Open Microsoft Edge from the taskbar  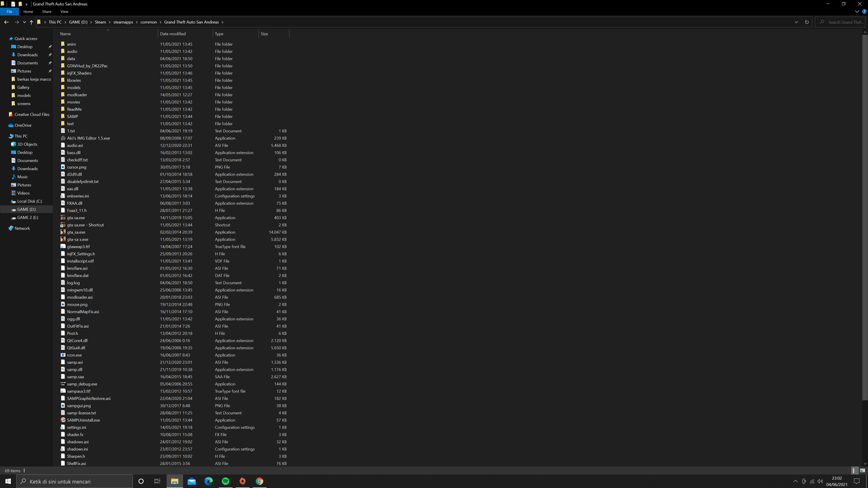208,481
